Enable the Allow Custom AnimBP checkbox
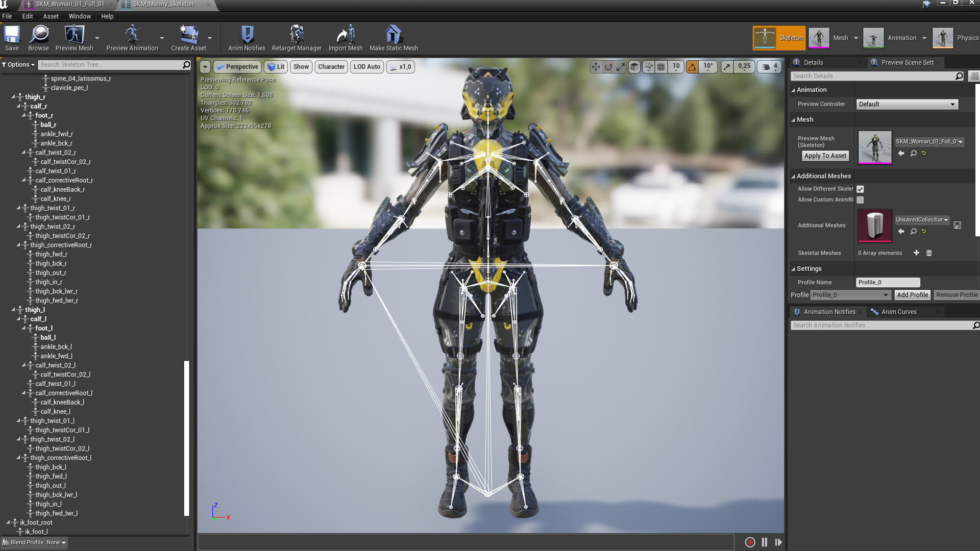This screenshot has height=551, width=980. 860,200
